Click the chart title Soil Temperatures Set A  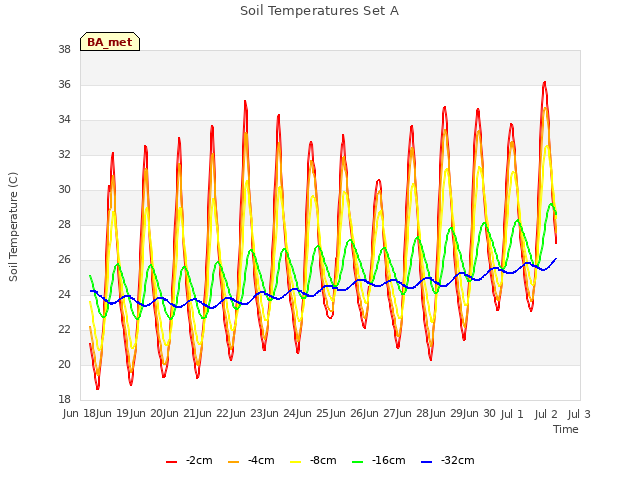click(x=319, y=11)
